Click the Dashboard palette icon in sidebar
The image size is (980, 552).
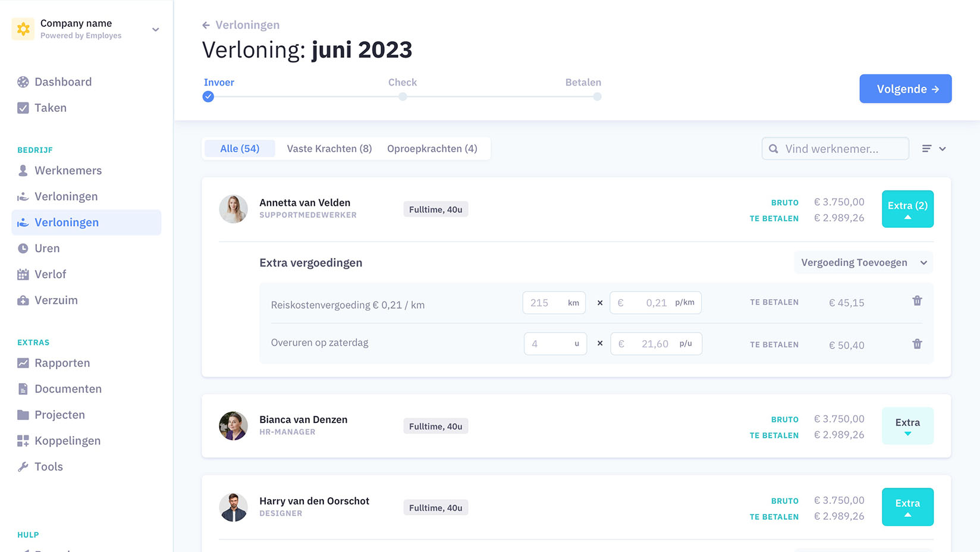pyautogui.click(x=23, y=82)
